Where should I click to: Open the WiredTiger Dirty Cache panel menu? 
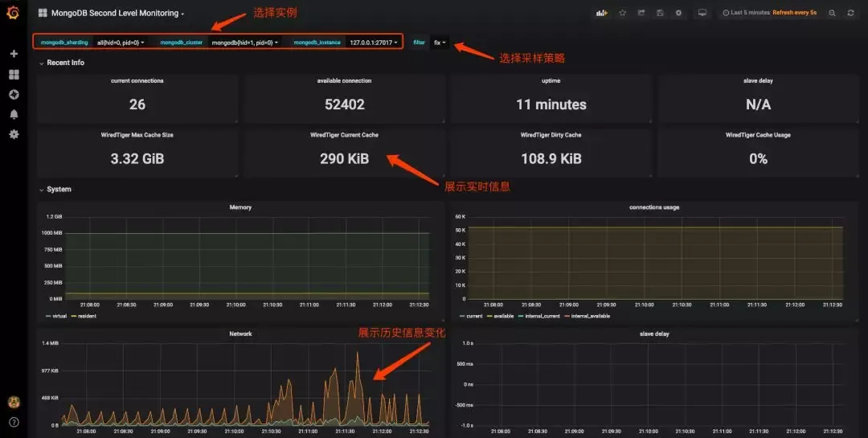pyautogui.click(x=551, y=135)
